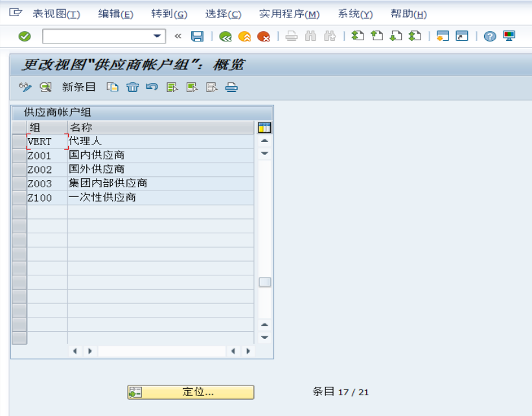
Task: Click the bottom page-down arrow of the scrollbar
Action: click(264, 338)
